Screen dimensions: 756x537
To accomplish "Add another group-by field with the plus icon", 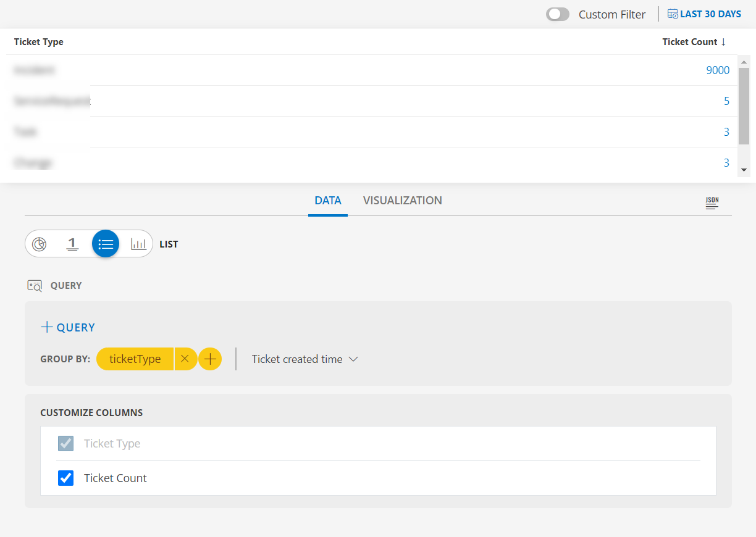I will point(210,359).
